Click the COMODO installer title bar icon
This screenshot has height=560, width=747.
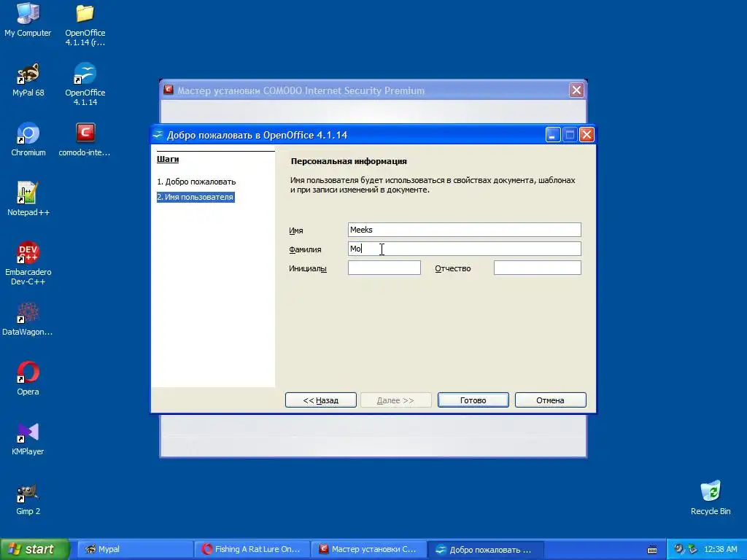pyautogui.click(x=169, y=90)
